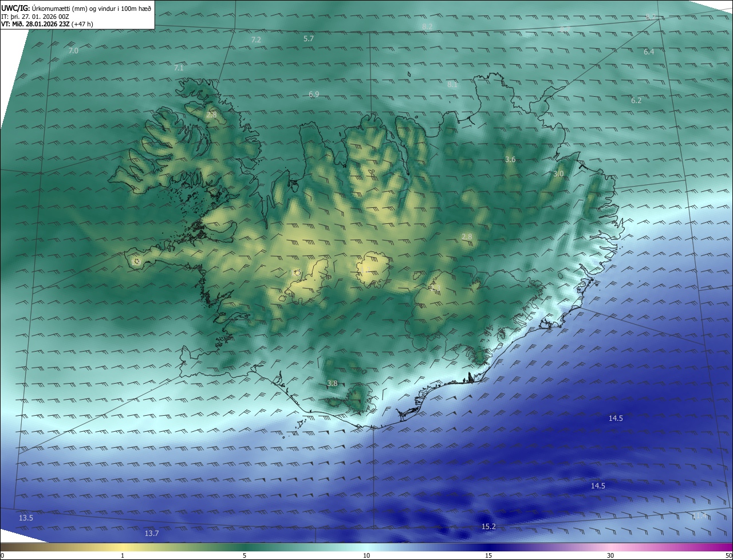
Task: Click the 13.5 value label
Action: (26, 518)
